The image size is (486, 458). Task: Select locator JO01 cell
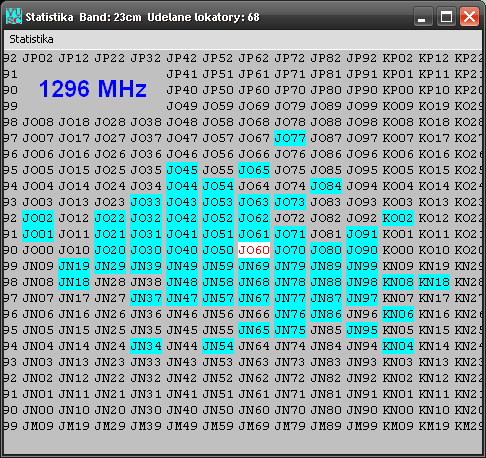click(x=38, y=234)
